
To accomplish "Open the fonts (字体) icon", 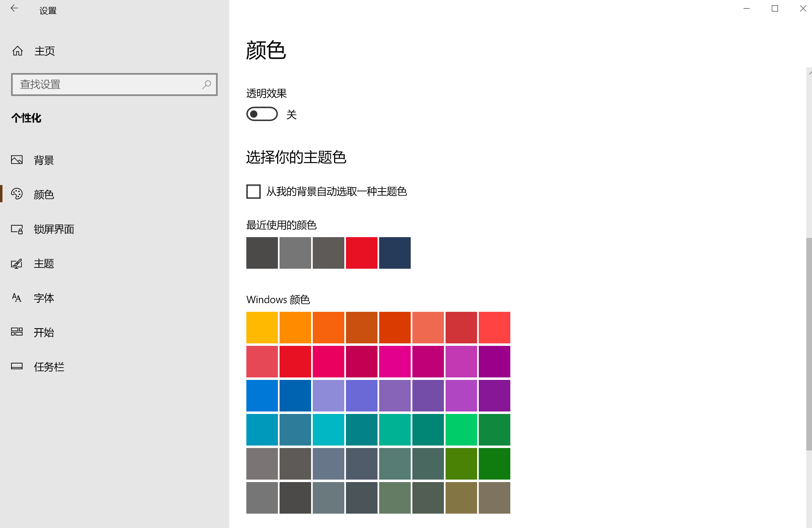I will coord(17,298).
